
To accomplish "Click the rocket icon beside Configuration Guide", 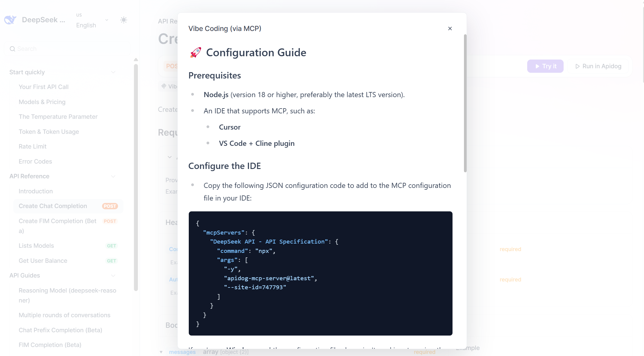I will (x=196, y=53).
